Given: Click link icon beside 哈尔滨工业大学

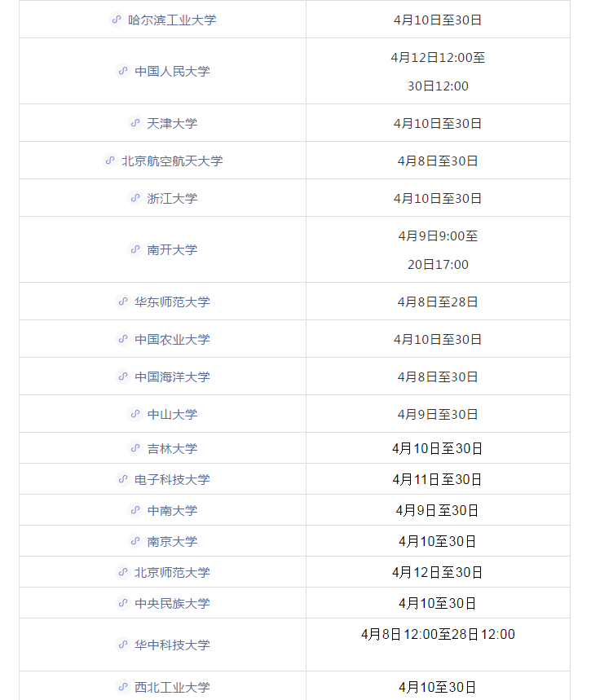Looking at the screenshot, I should [117, 20].
